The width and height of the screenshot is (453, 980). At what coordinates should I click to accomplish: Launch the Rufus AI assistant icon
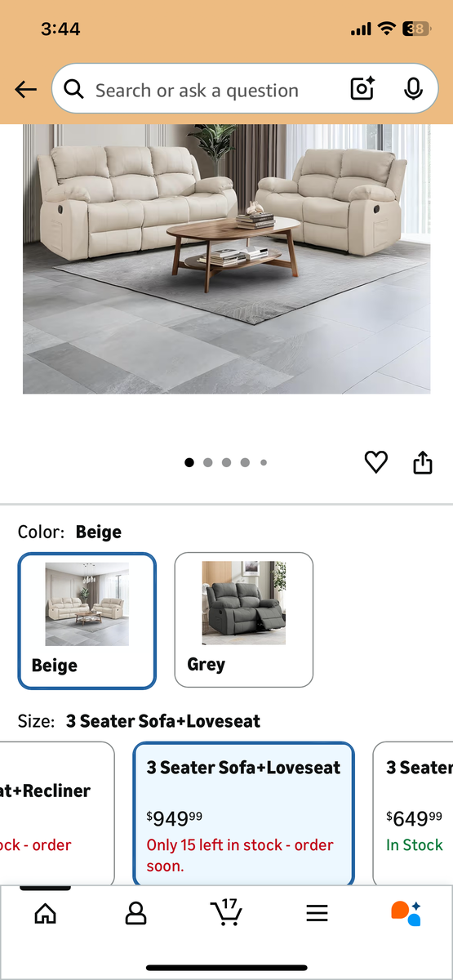(x=406, y=913)
